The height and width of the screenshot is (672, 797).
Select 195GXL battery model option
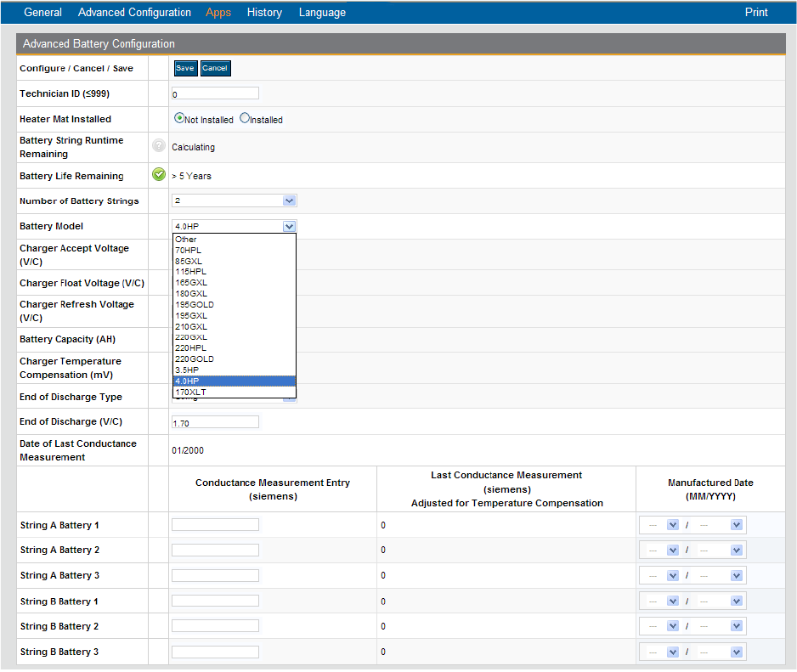click(x=235, y=316)
